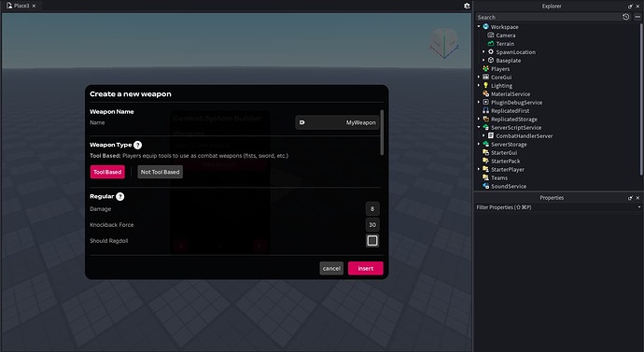Click Regular section help question mark
The height and width of the screenshot is (352, 644).
click(x=119, y=196)
